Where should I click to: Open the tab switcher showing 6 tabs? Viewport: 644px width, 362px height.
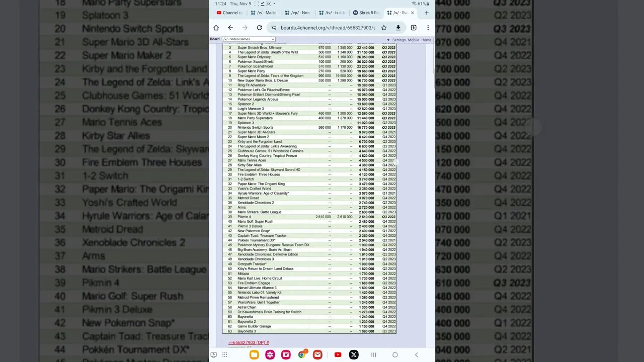[414, 28]
